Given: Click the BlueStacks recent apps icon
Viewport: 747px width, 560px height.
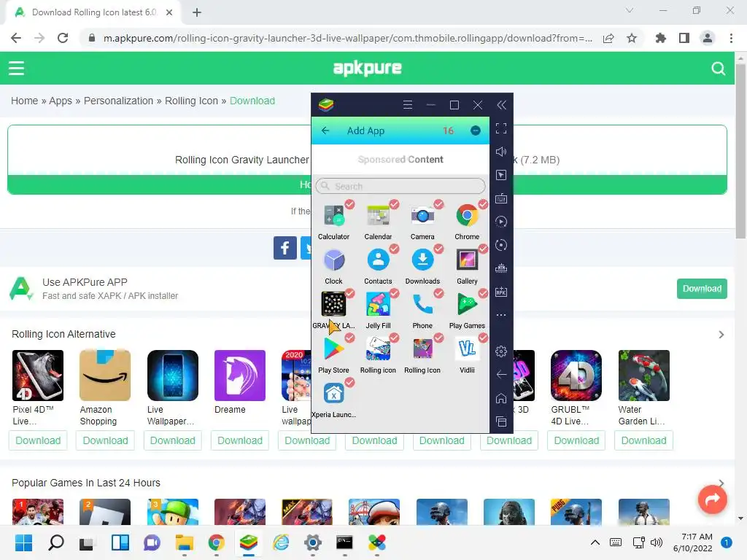Looking at the screenshot, I should click(501, 421).
